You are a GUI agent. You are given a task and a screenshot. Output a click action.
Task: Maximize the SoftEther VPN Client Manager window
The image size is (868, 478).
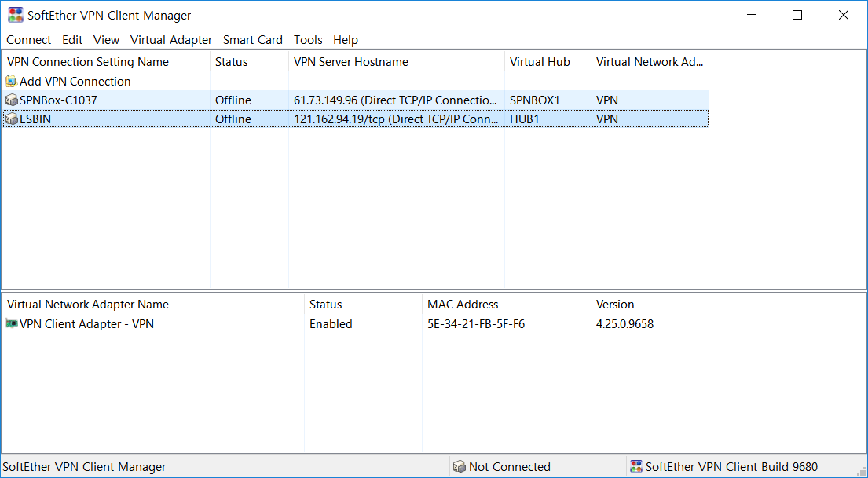797,15
